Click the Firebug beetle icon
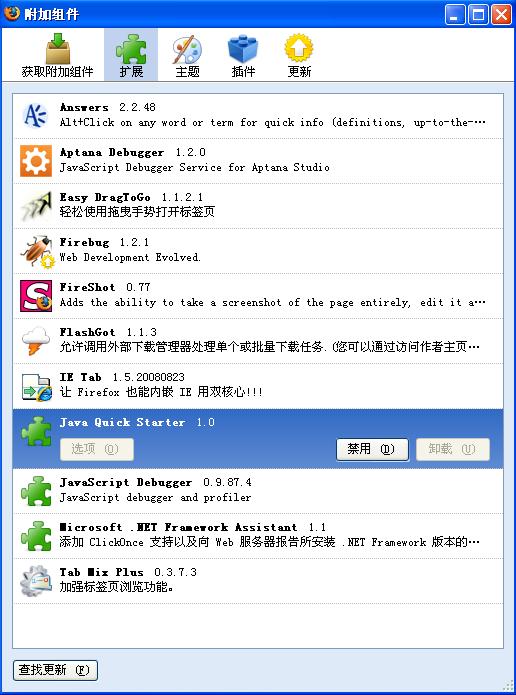516x695 pixels. pyautogui.click(x=37, y=251)
